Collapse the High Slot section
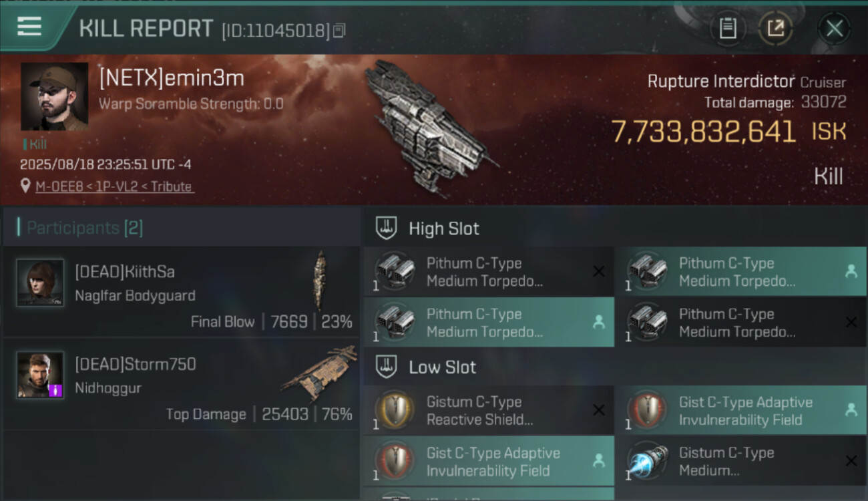The image size is (868, 501). click(x=614, y=228)
